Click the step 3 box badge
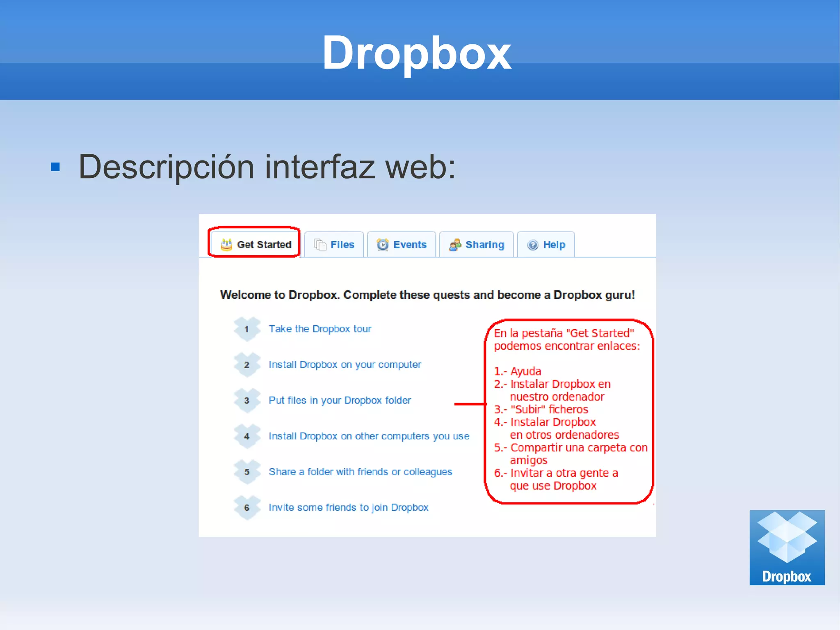This screenshot has height=630, width=840. (x=247, y=400)
